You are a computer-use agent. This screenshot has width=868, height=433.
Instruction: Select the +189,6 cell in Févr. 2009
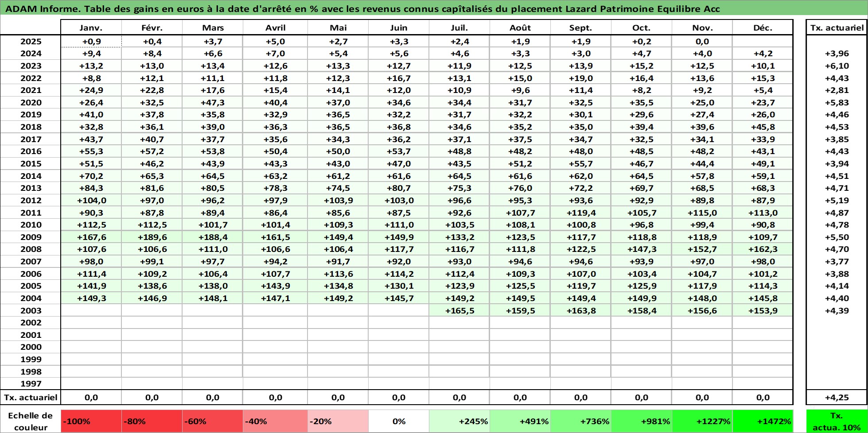(x=152, y=237)
